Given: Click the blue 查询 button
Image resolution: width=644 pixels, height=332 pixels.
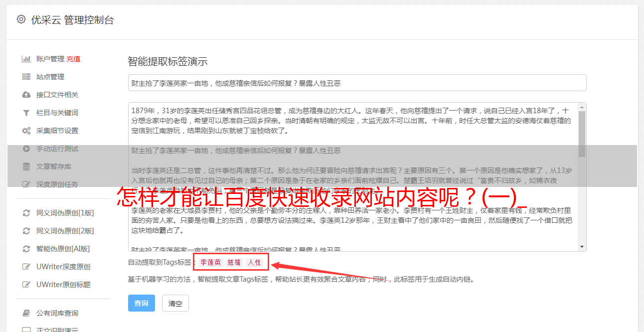Looking at the screenshot, I should pyautogui.click(x=142, y=303).
